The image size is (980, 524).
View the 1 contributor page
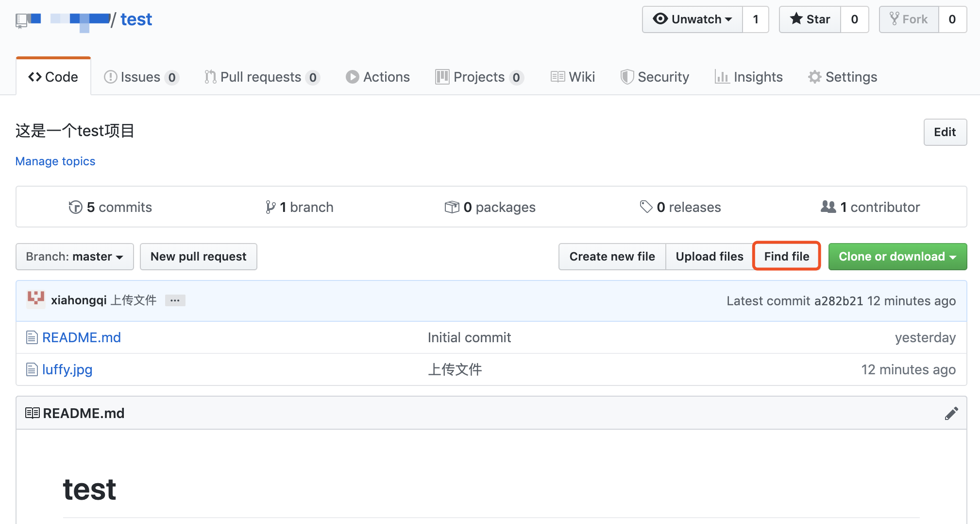point(870,207)
